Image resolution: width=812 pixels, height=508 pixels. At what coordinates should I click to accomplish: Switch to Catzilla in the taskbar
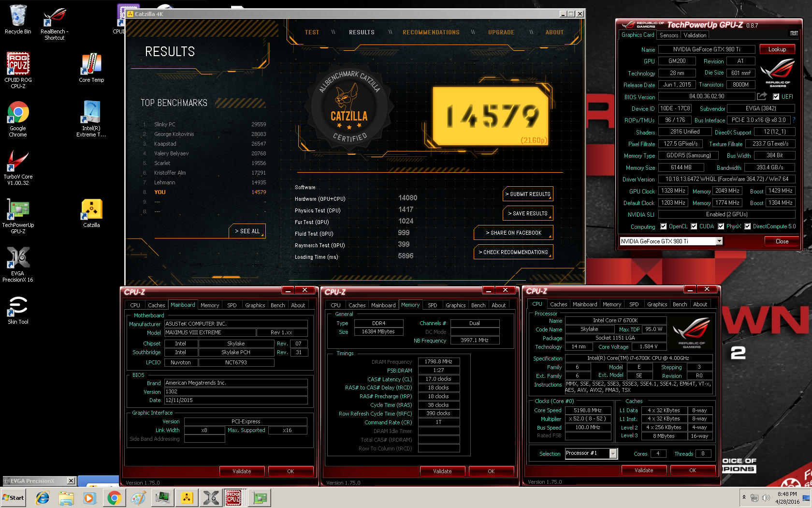187,497
